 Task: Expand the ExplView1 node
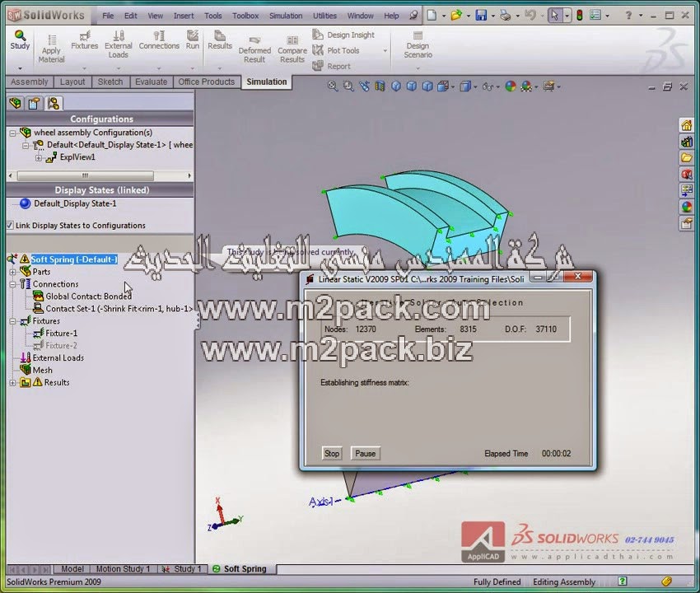click(39, 157)
